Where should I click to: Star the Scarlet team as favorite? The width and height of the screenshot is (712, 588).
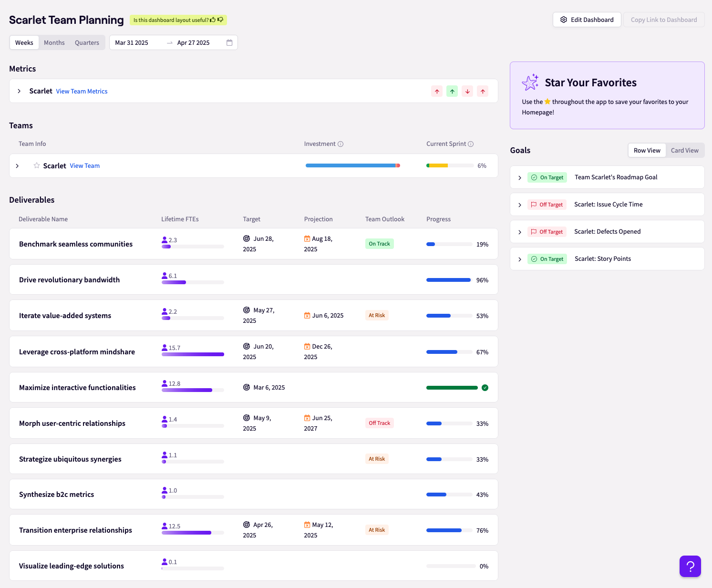tap(37, 165)
